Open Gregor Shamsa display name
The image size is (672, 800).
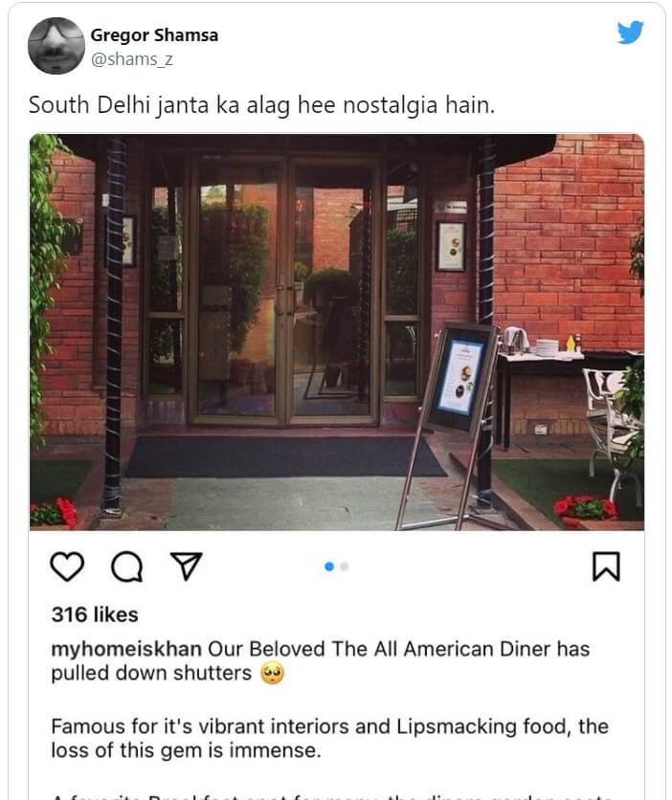click(x=154, y=35)
